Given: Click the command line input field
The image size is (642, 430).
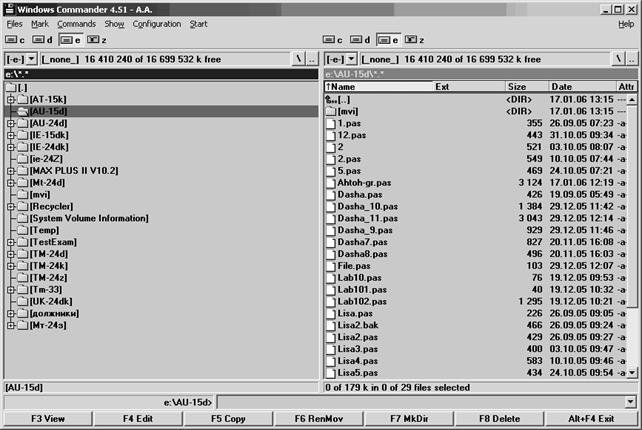Looking at the screenshot, I should pos(421,402).
